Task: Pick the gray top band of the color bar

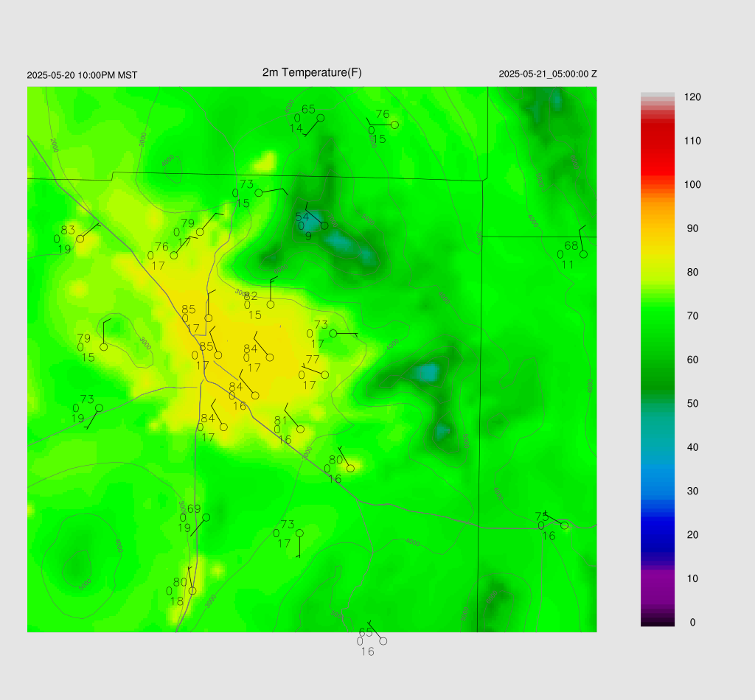Action: click(x=657, y=95)
